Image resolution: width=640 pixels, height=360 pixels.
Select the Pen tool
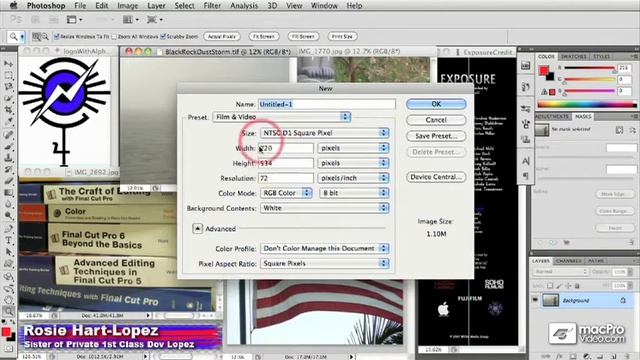coord(8,229)
